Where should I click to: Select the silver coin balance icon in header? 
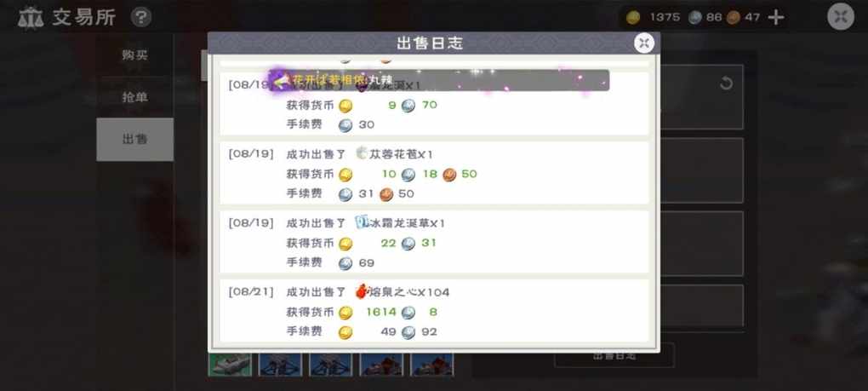[695, 18]
